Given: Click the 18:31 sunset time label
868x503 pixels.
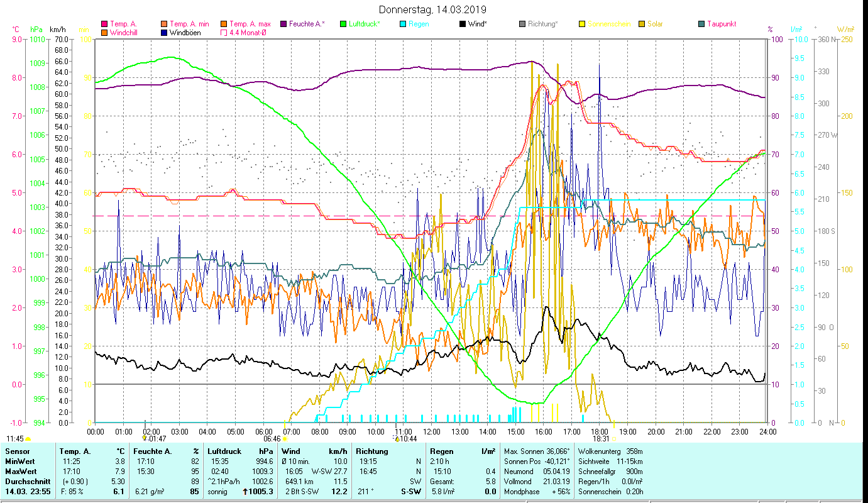Looking at the screenshot, I should 602,439.
